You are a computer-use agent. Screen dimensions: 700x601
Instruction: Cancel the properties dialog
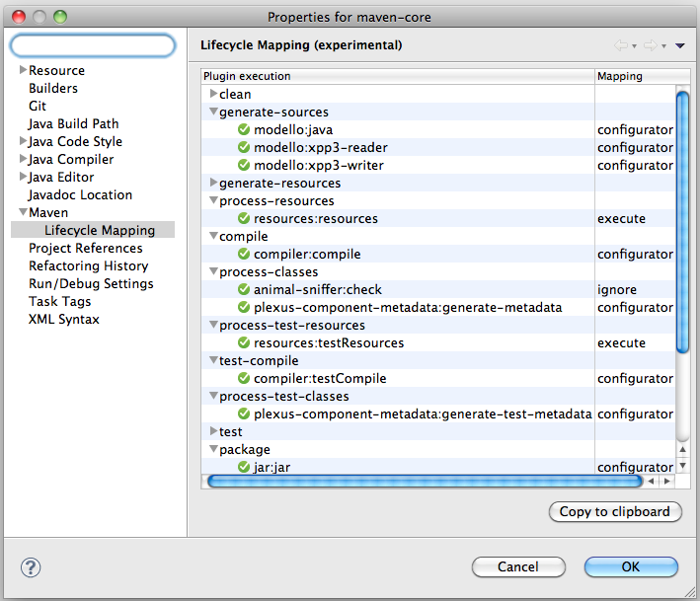[x=518, y=566]
